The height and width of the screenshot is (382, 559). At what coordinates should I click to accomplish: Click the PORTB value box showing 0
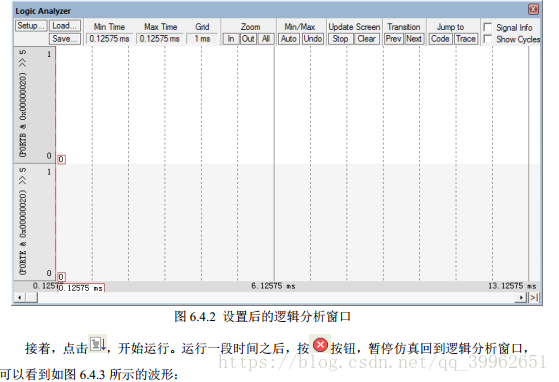pyautogui.click(x=61, y=159)
